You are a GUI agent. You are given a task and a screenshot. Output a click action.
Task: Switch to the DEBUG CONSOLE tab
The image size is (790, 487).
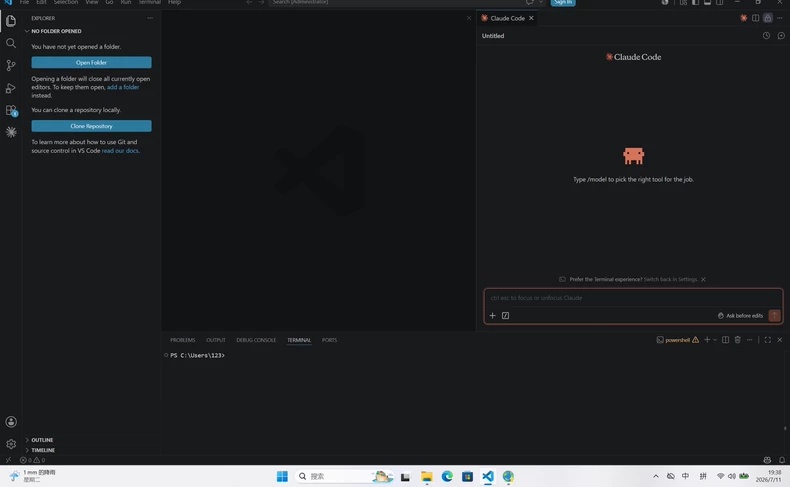click(256, 340)
